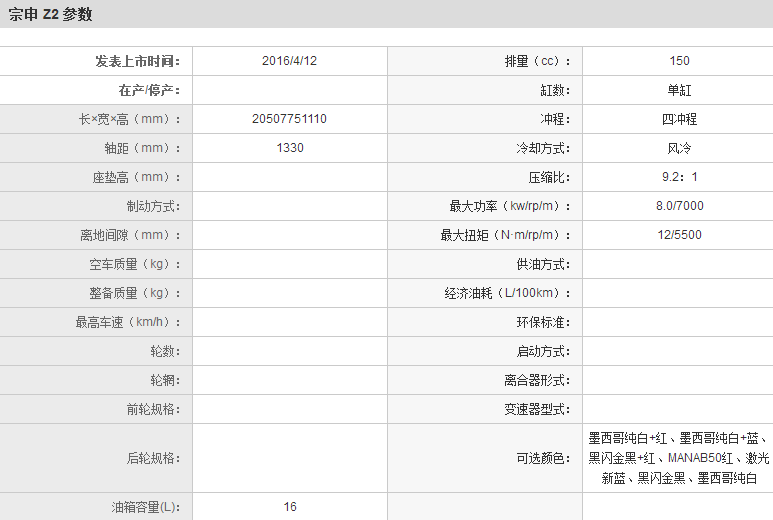Select the 四冲程 stroke value
Viewport: 773px width, 520px height.
[679, 119]
